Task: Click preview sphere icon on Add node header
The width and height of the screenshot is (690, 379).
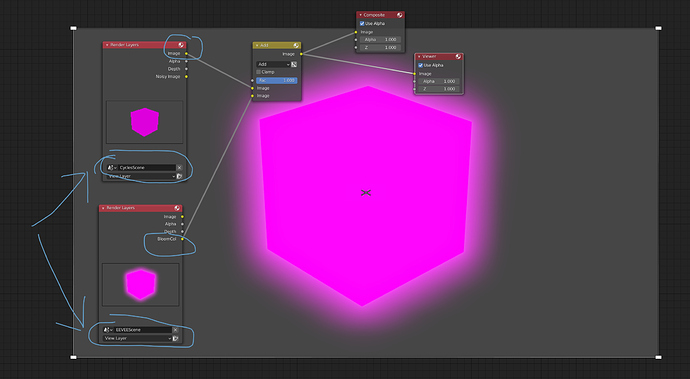Action: point(296,45)
